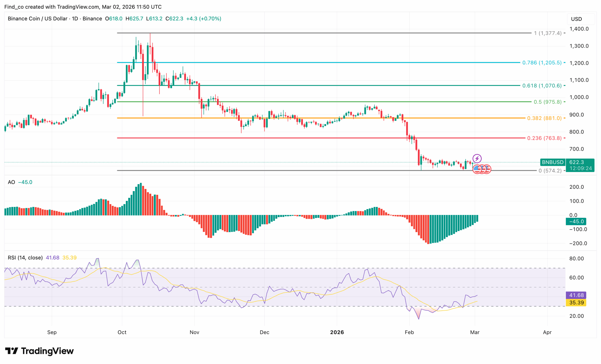Click the TradingView logo at bottom left
Screen dimensions: 601x364
click(39, 351)
